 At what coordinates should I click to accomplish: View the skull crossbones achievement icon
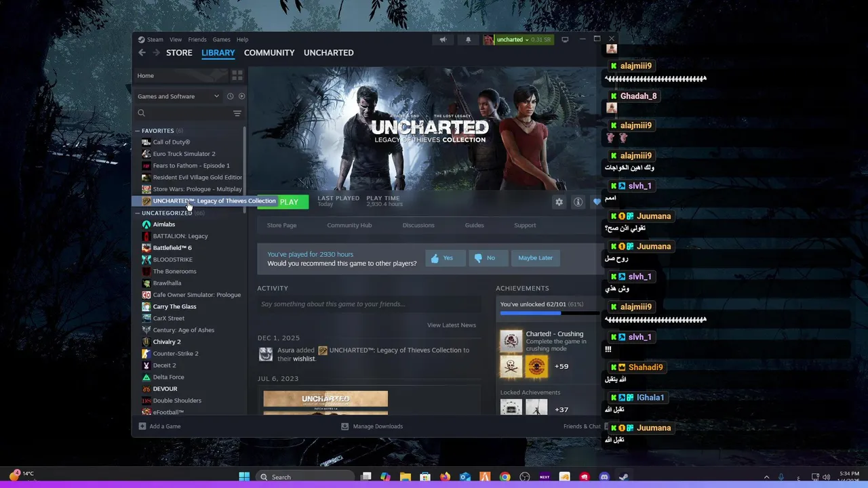511,367
